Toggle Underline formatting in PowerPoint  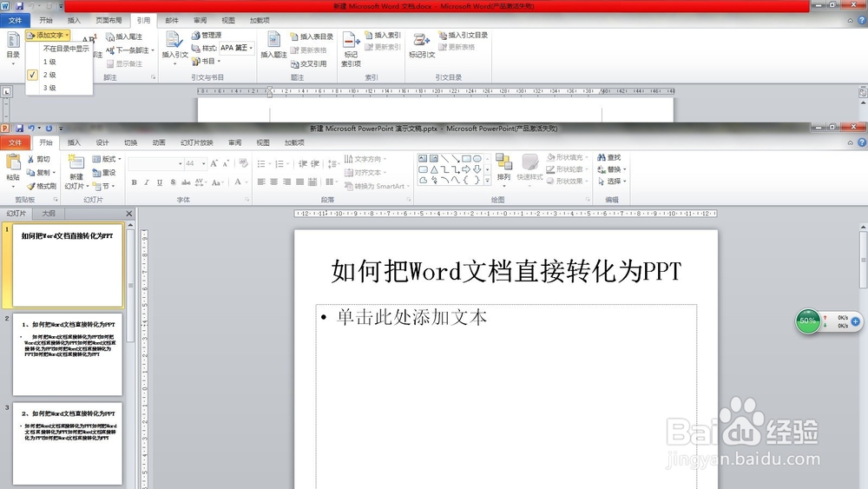(160, 182)
